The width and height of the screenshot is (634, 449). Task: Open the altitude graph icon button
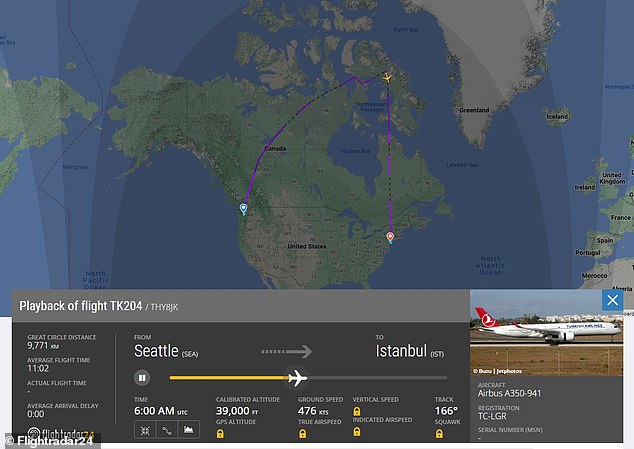(x=189, y=429)
